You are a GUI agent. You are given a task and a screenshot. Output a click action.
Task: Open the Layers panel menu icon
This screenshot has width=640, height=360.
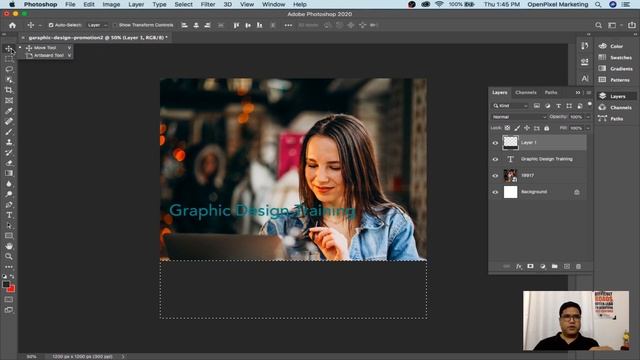pos(589,93)
